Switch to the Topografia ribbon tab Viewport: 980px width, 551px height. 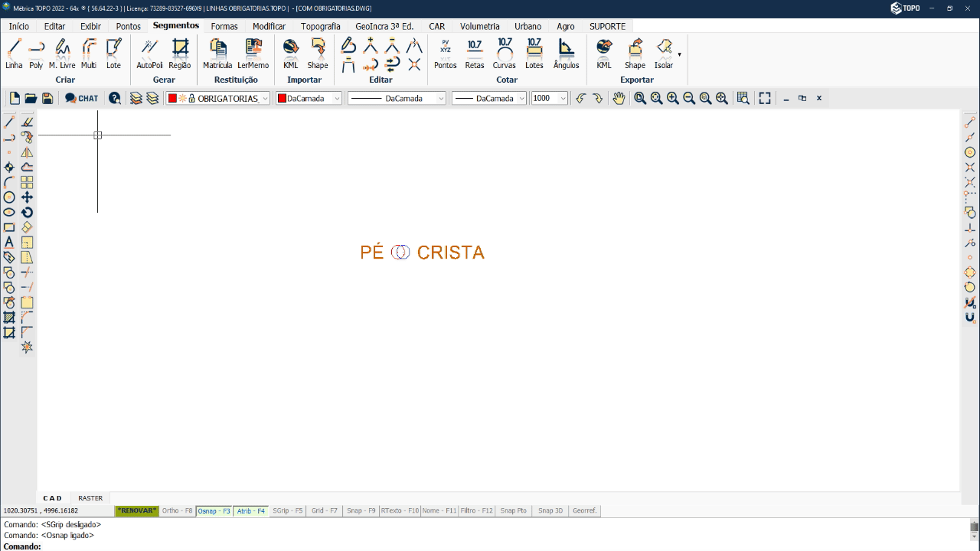point(321,25)
